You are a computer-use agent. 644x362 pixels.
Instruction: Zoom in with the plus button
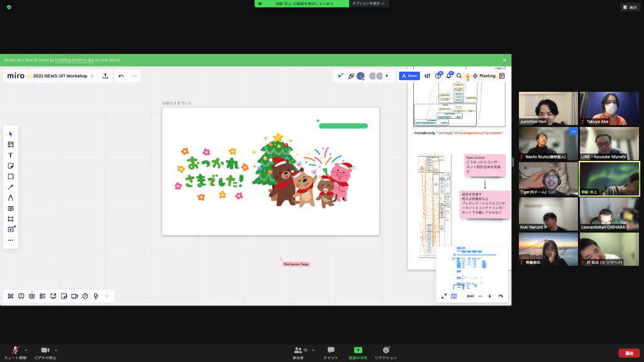click(489, 296)
